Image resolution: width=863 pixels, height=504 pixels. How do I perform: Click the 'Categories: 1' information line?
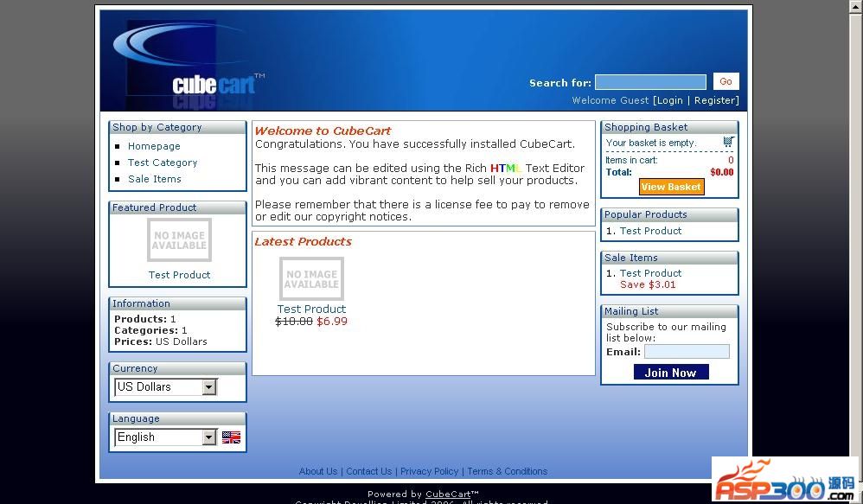coord(150,330)
